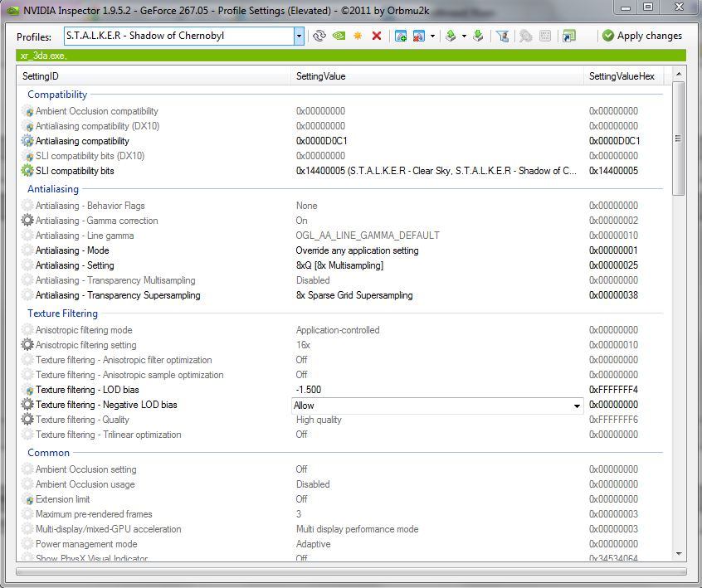The image size is (702, 588).
Task: Click icon beside Ambient Occlusion compatibility
Action: pyautogui.click(x=29, y=111)
